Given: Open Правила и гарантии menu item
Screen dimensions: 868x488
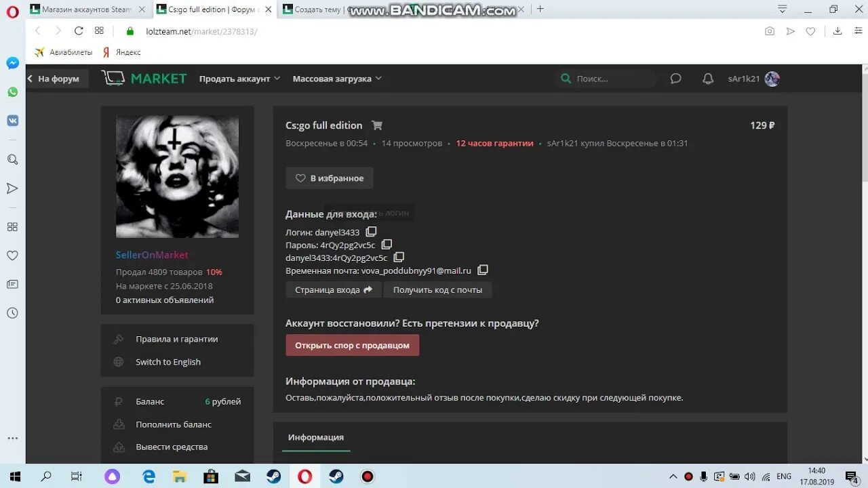Looking at the screenshot, I should pyautogui.click(x=177, y=339).
